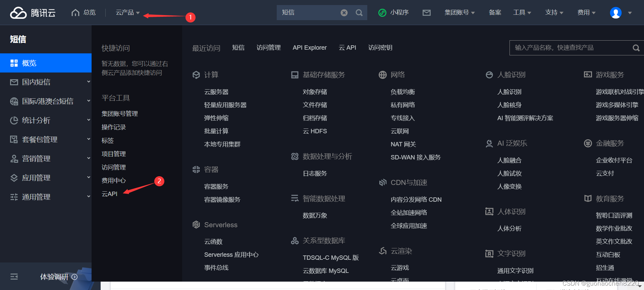This screenshot has height=290, width=644.
Task: Expand the 国内短信 sidebar section
Action: 89,82
